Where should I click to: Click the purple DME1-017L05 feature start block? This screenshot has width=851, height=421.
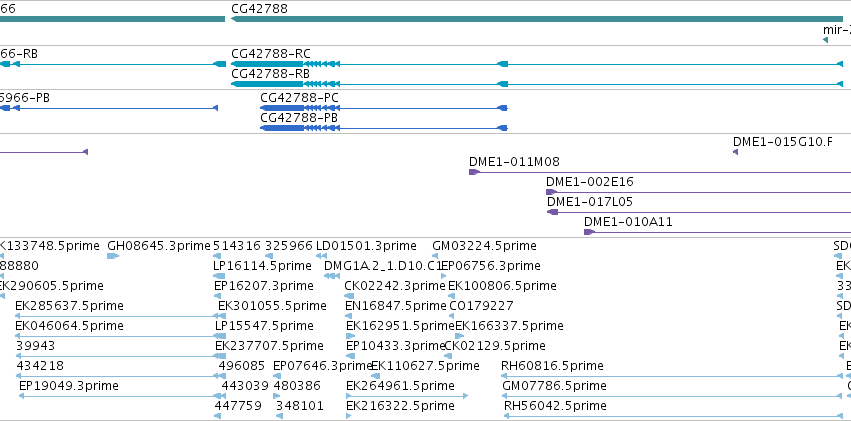coord(552,212)
